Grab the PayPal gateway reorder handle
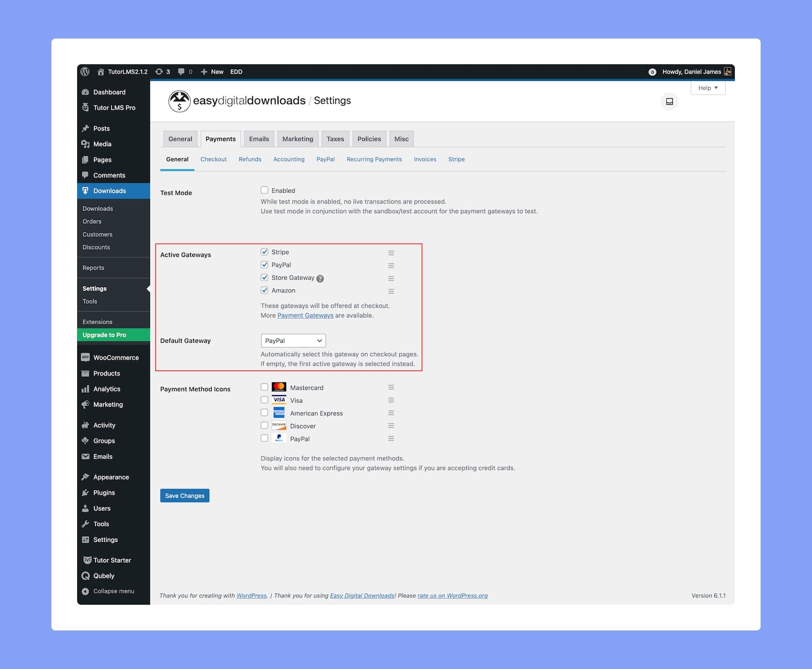This screenshot has width=812, height=669. (391, 266)
